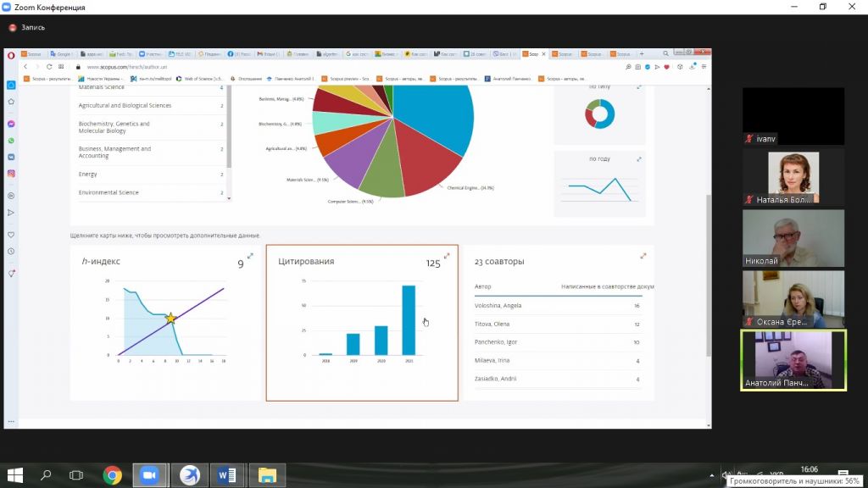Open coauthor Milaeva, Irina
The width and height of the screenshot is (868, 488).
tap(492, 360)
